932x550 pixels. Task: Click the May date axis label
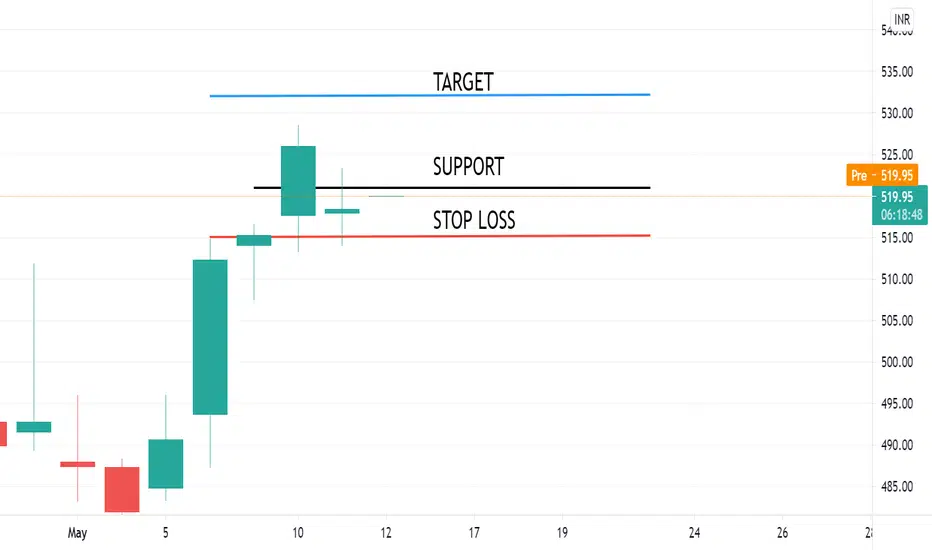pyautogui.click(x=77, y=533)
